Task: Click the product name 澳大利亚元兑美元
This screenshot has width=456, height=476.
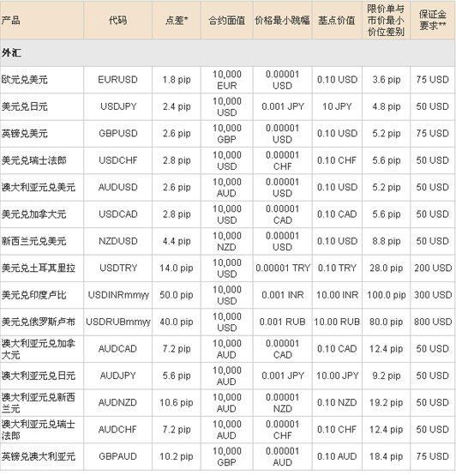Action: [x=39, y=187]
